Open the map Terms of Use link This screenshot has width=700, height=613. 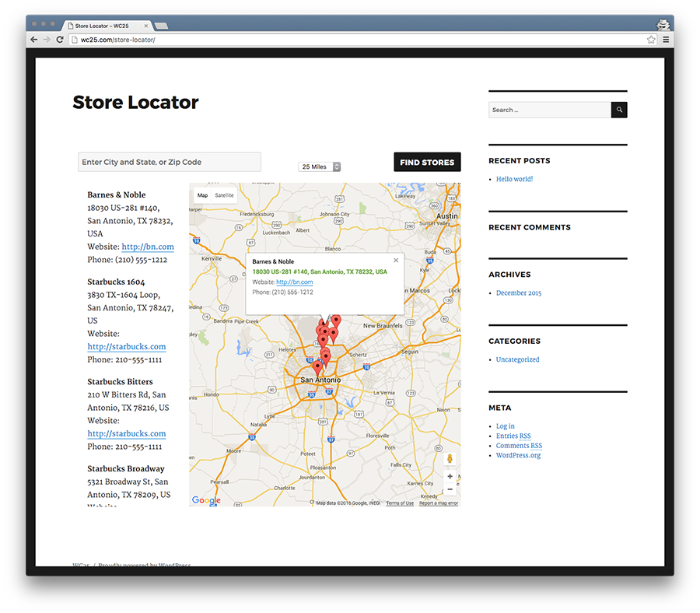click(x=400, y=503)
